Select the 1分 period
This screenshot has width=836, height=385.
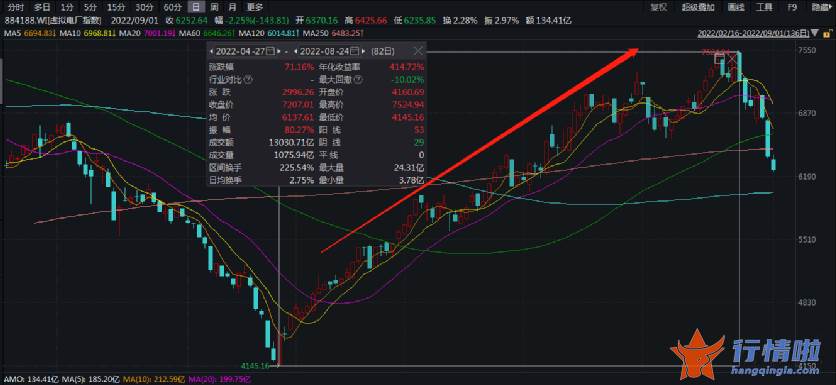67,7
